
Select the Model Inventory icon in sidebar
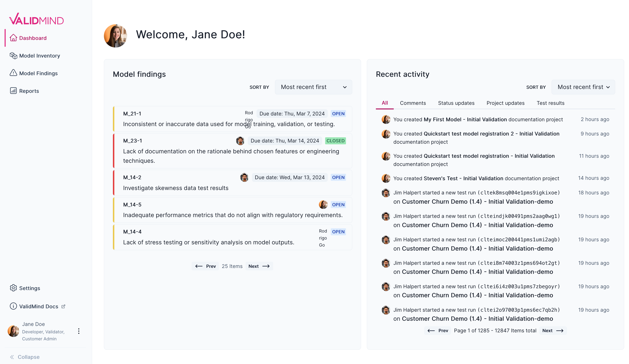point(13,56)
